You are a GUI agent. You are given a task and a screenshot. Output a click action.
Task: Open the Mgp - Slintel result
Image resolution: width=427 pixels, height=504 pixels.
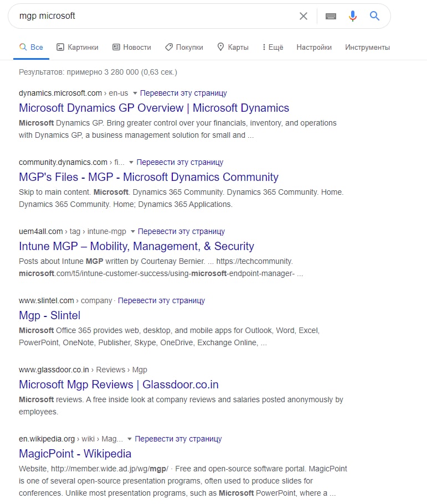click(49, 315)
